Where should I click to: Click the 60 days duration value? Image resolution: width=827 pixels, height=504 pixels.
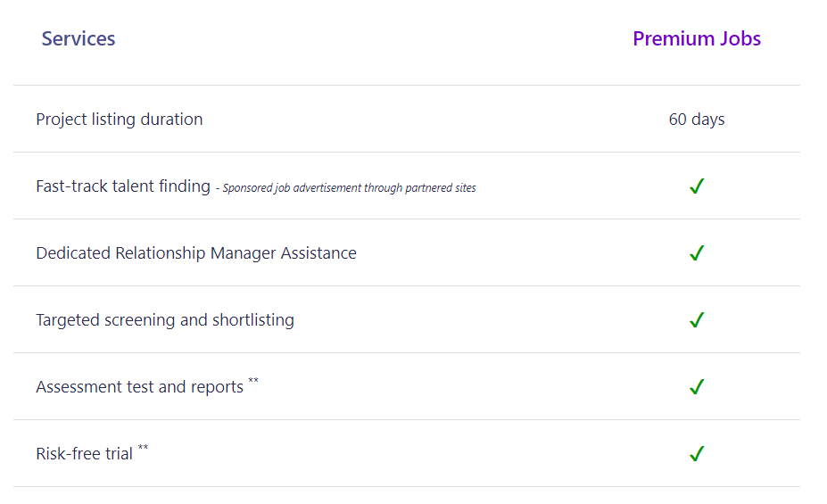pyautogui.click(x=697, y=120)
